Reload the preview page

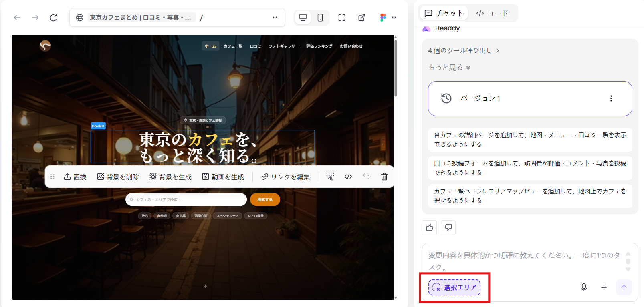[x=53, y=18]
